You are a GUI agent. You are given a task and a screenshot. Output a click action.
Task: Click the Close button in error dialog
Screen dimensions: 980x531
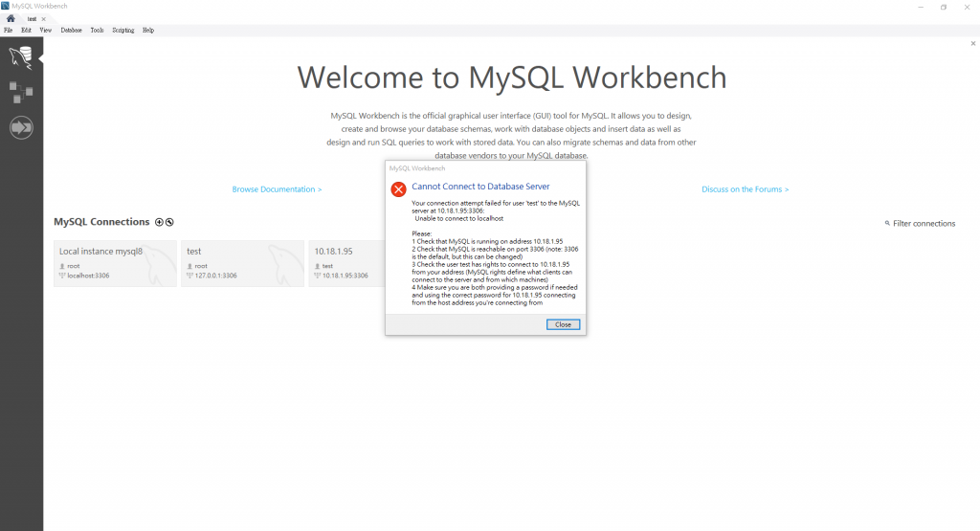click(x=563, y=325)
